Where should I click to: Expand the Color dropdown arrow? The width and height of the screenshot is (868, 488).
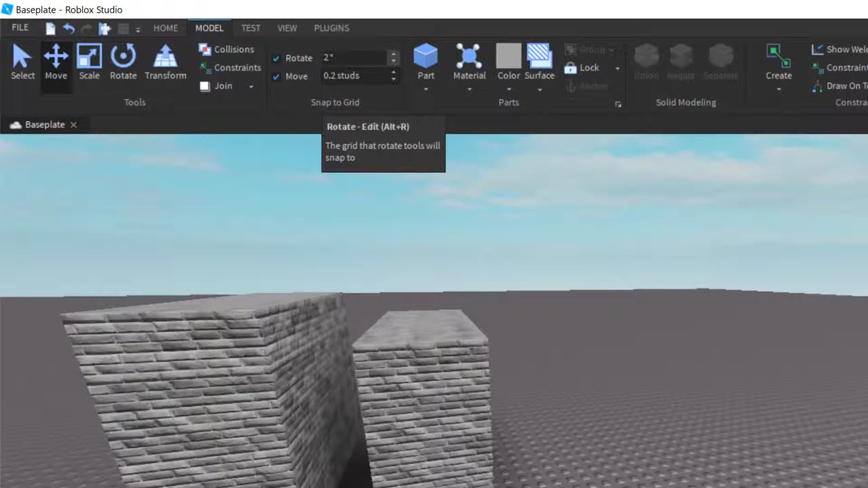509,89
